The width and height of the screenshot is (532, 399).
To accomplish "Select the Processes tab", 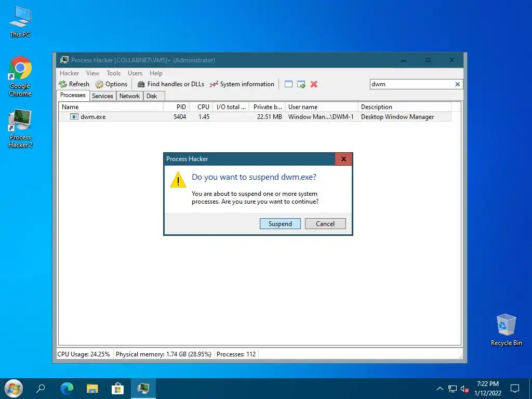I will [73, 96].
